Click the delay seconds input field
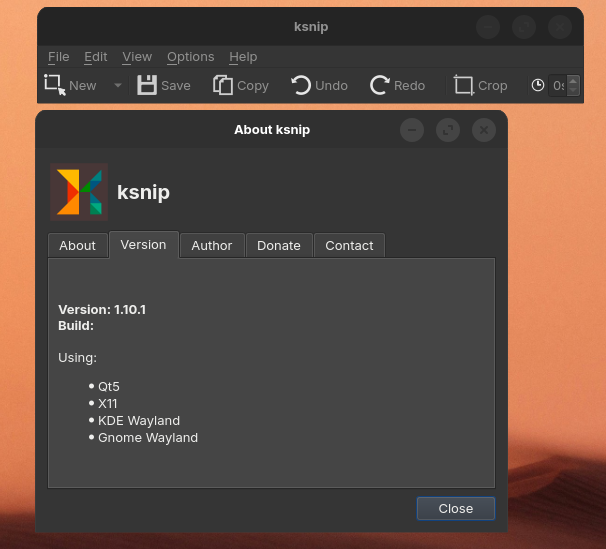This screenshot has height=549, width=606. [x=558, y=85]
